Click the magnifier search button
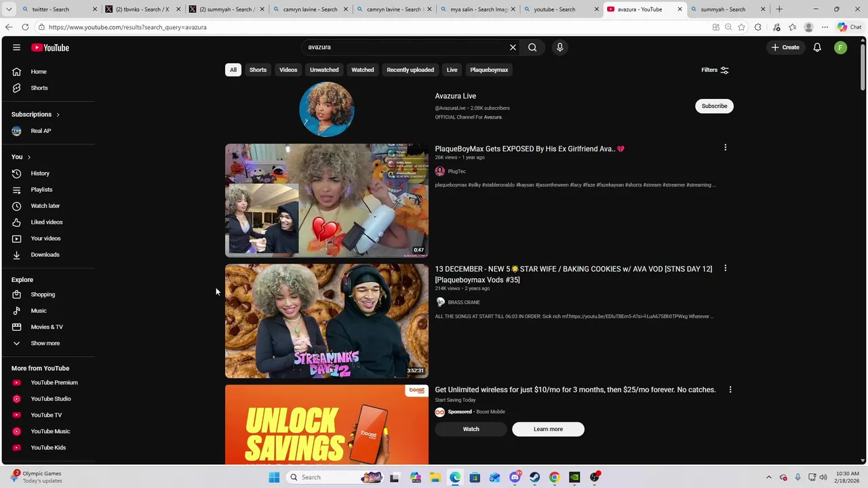 532,47
